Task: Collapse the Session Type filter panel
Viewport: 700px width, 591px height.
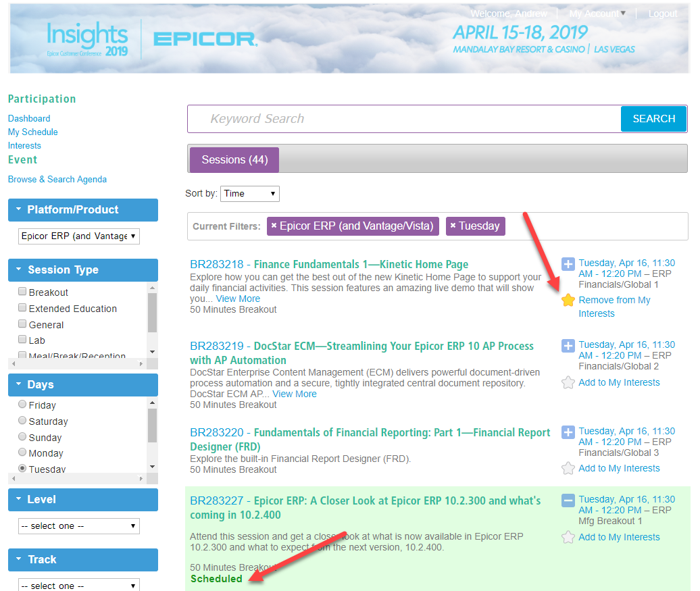Action: click(83, 270)
